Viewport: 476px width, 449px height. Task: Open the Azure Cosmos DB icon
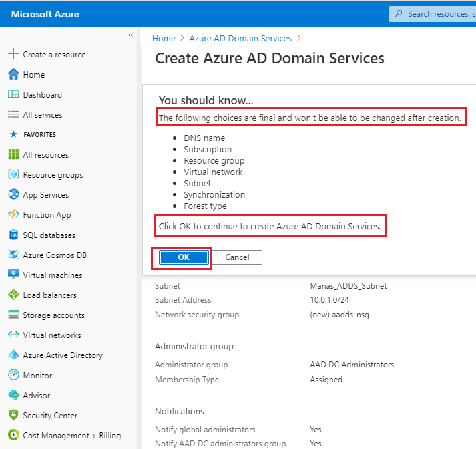click(13, 255)
